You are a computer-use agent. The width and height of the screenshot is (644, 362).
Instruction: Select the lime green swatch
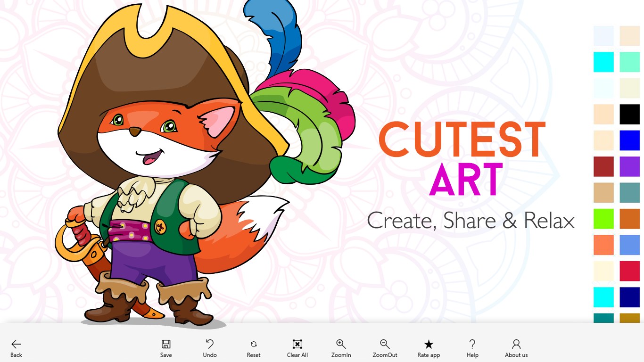[604, 219]
